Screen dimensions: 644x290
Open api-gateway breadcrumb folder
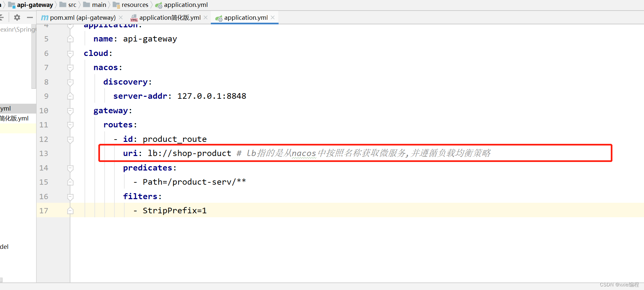pyautogui.click(x=31, y=5)
